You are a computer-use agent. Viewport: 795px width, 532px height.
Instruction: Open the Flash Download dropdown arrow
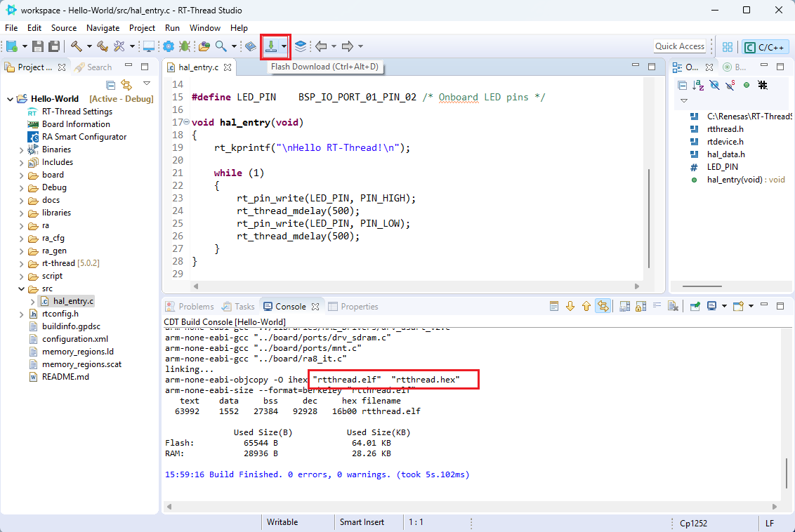[284, 46]
